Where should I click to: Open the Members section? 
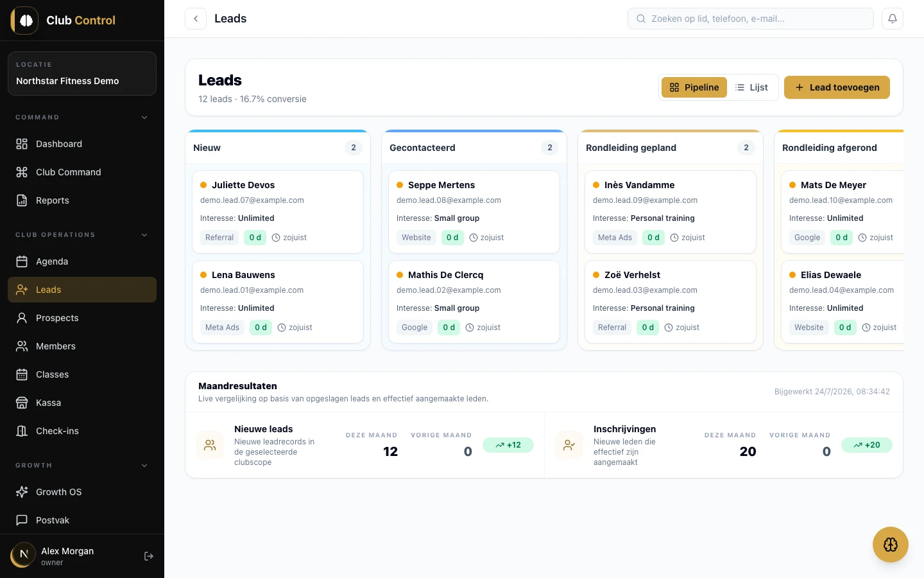pyautogui.click(x=82, y=346)
